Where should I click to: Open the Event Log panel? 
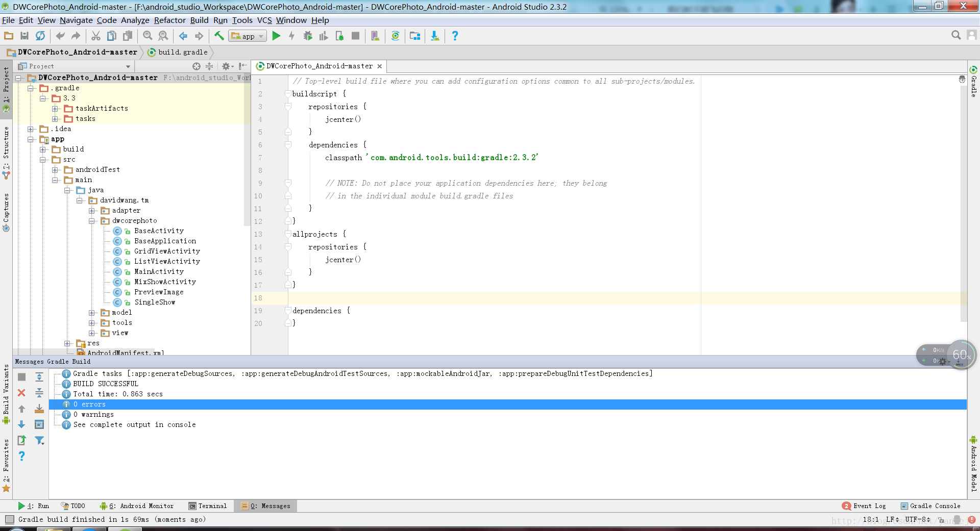click(864, 506)
